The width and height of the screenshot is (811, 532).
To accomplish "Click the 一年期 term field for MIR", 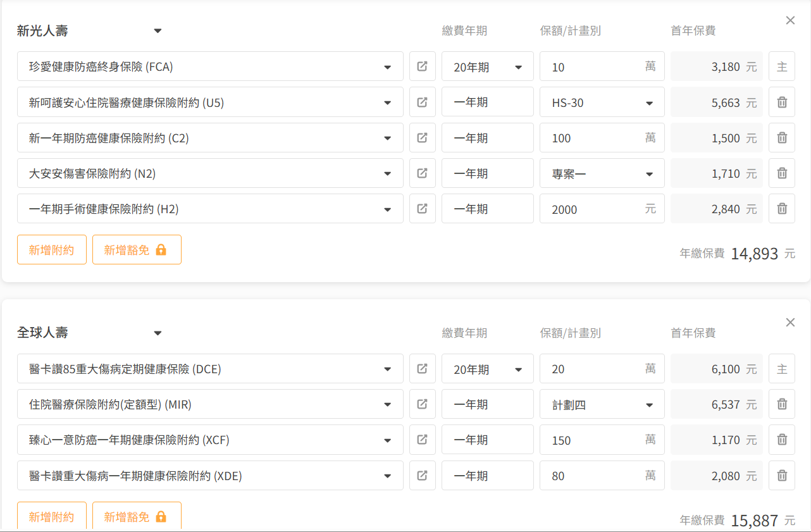I will click(x=488, y=404).
